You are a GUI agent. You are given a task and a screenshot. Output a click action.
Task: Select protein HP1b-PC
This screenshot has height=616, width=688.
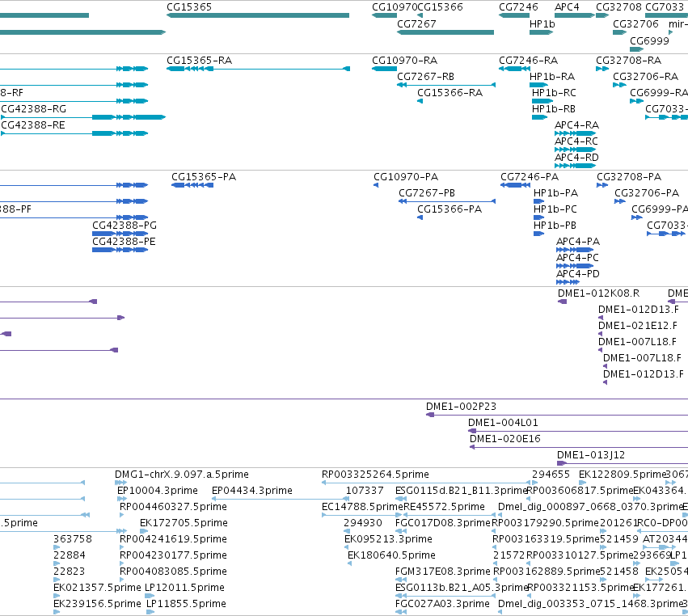[555, 209]
